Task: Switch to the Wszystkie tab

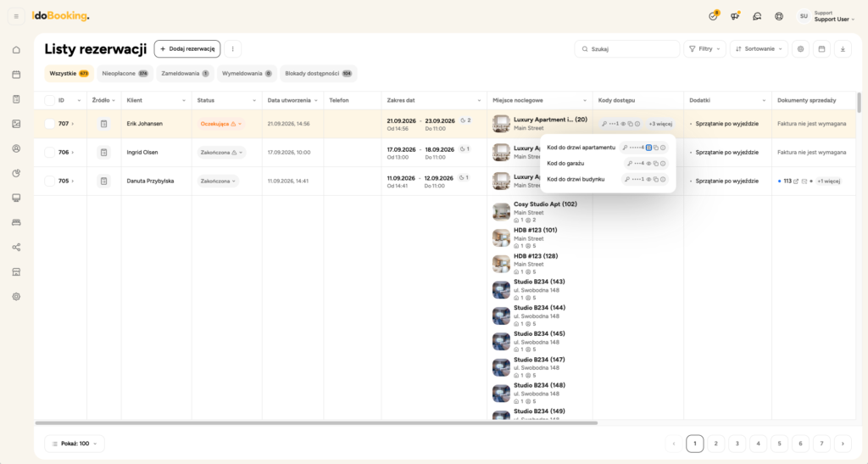Action: tap(70, 73)
